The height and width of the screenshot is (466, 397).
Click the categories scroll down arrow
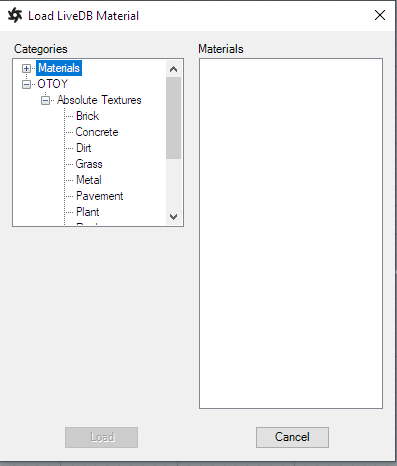[x=173, y=217]
